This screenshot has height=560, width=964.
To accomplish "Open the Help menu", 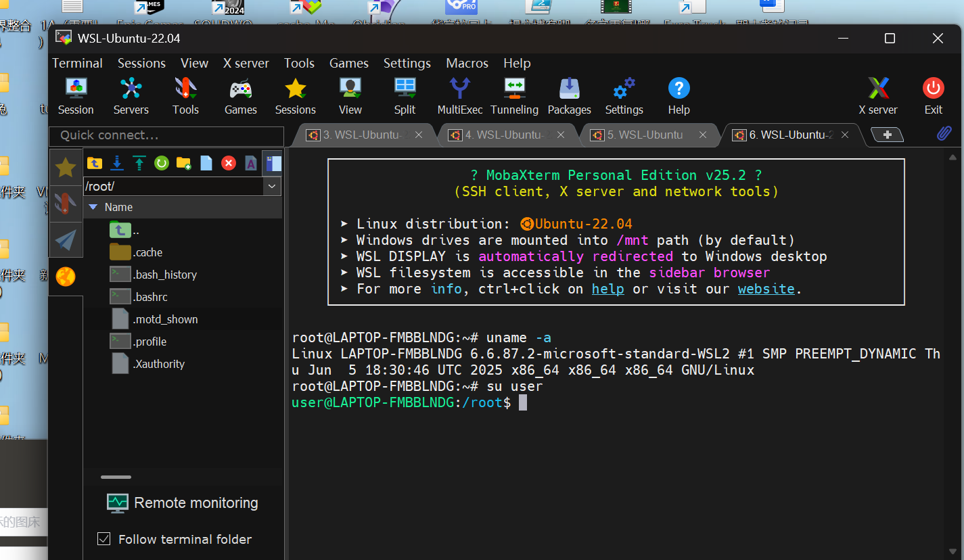I will [517, 63].
